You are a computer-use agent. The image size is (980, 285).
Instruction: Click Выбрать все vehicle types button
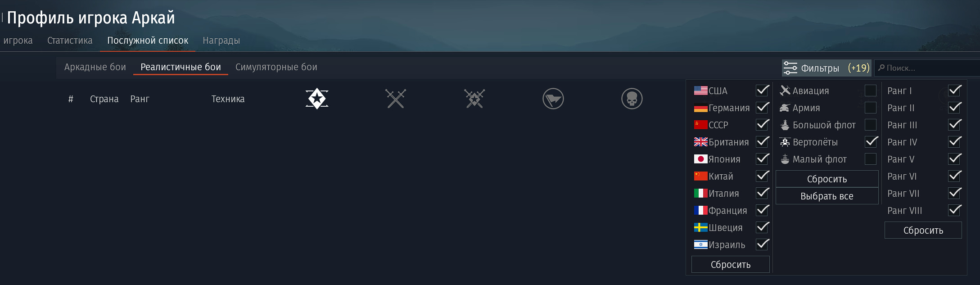point(827,196)
